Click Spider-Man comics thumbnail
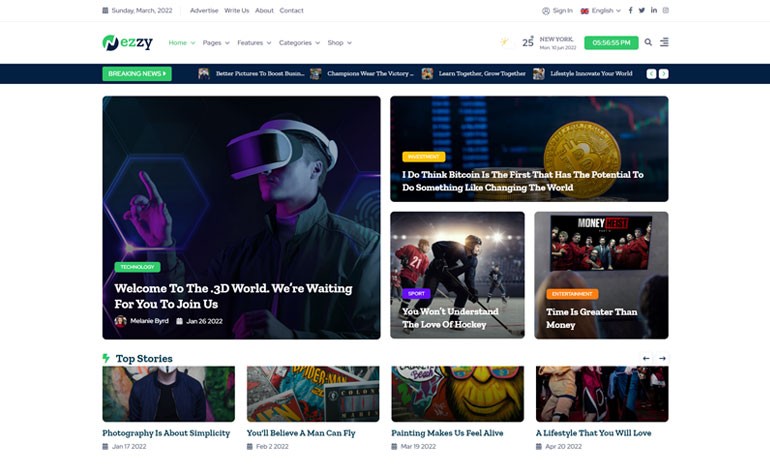770x470 pixels. [x=313, y=393]
